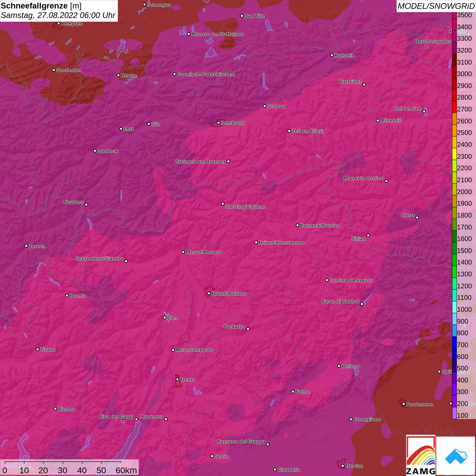Click the Sillian label
Image resolution: width=476 pixels, height=476 pixels.
[x=358, y=239]
